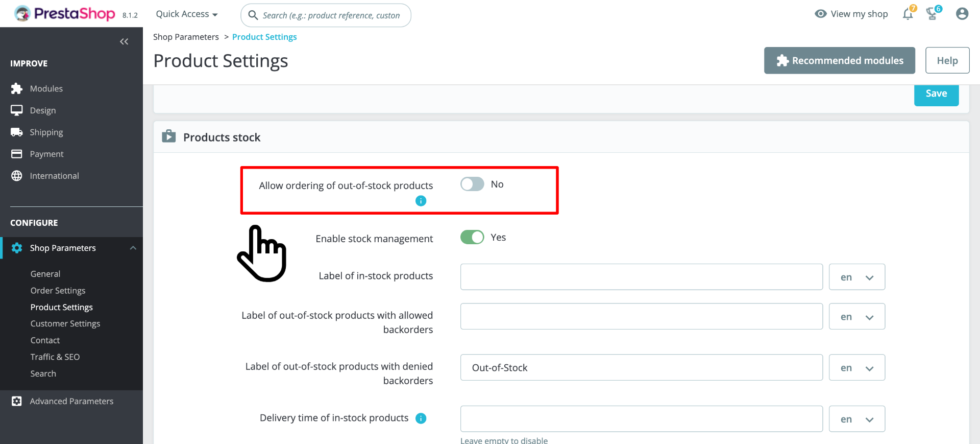Disable the stock management toggle
Image resolution: width=980 pixels, height=444 pixels.
472,237
